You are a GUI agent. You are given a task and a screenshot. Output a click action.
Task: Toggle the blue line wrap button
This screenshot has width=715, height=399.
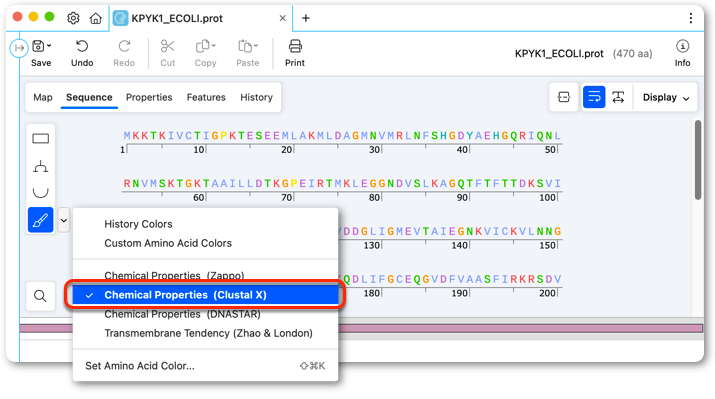click(x=594, y=97)
